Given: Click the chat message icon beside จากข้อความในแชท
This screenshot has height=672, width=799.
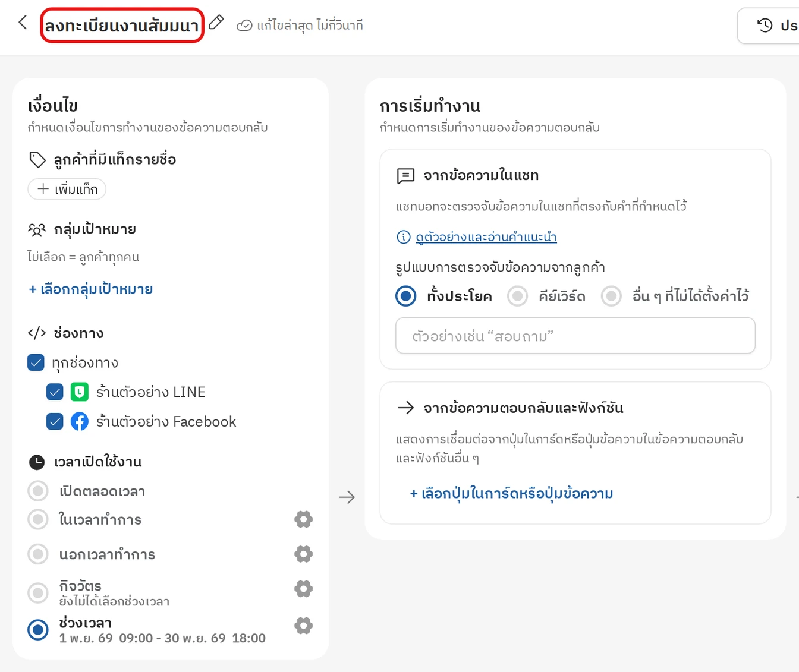Looking at the screenshot, I should click(405, 176).
